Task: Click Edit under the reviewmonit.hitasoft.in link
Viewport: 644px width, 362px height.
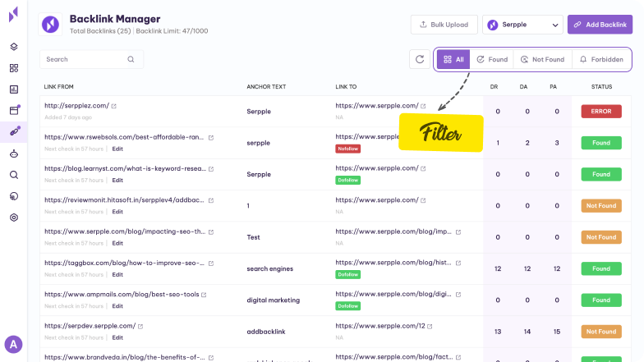Action: tap(117, 212)
